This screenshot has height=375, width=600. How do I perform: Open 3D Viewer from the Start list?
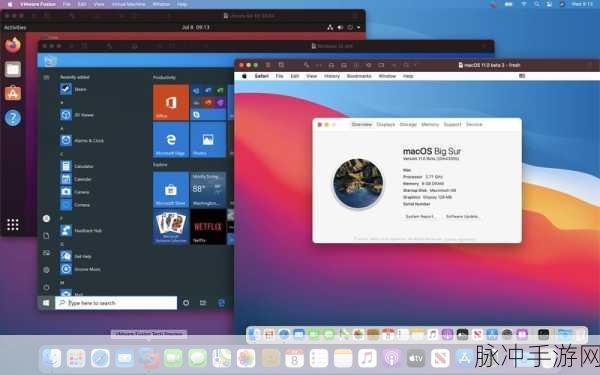(77, 115)
